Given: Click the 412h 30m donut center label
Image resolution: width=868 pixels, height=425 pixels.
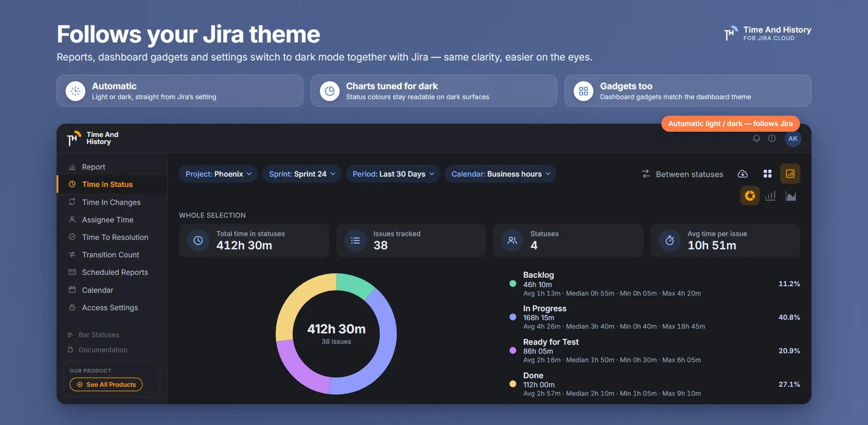Looking at the screenshot, I should click(x=336, y=329).
